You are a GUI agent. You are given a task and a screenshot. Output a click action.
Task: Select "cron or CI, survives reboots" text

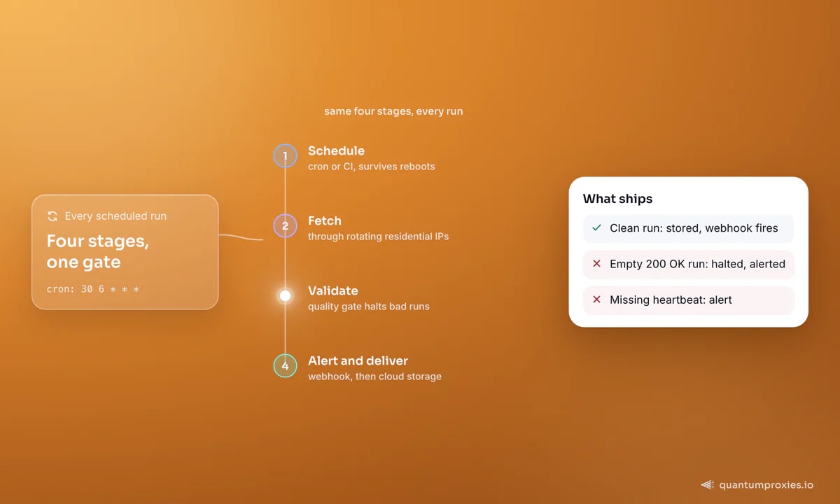[371, 167]
